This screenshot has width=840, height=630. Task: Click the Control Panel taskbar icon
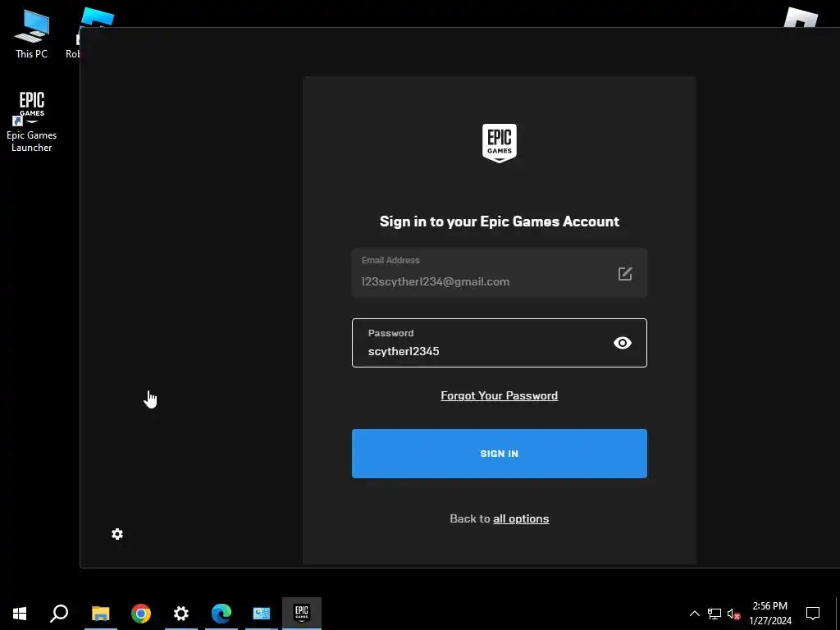pos(262,614)
